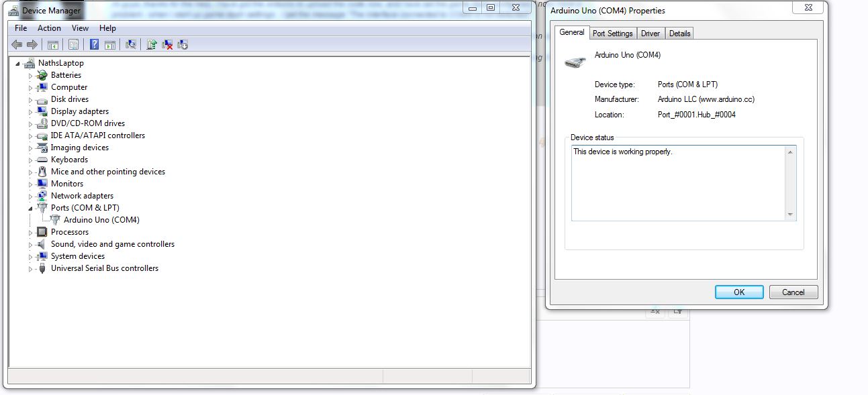Viewport: 868px width, 395px height.
Task: Open Properties via the toolbar properties icon
Action: pyautogui.click(x=73, y=44)
